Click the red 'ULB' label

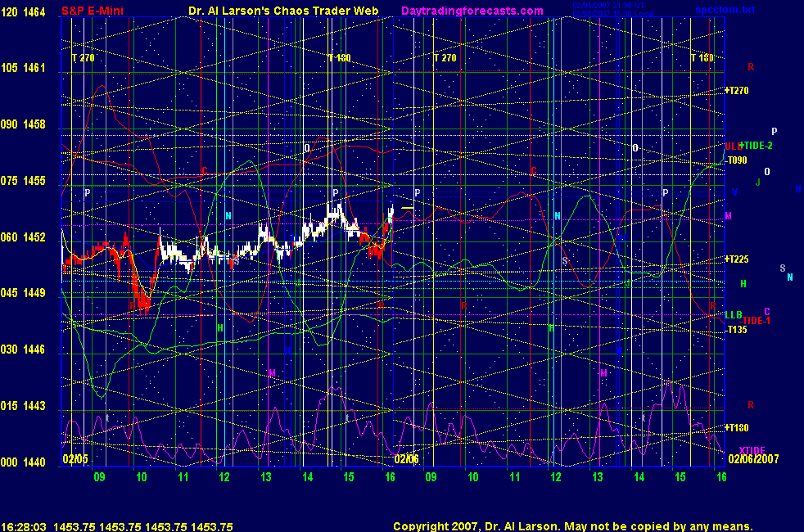pos(733,147)
